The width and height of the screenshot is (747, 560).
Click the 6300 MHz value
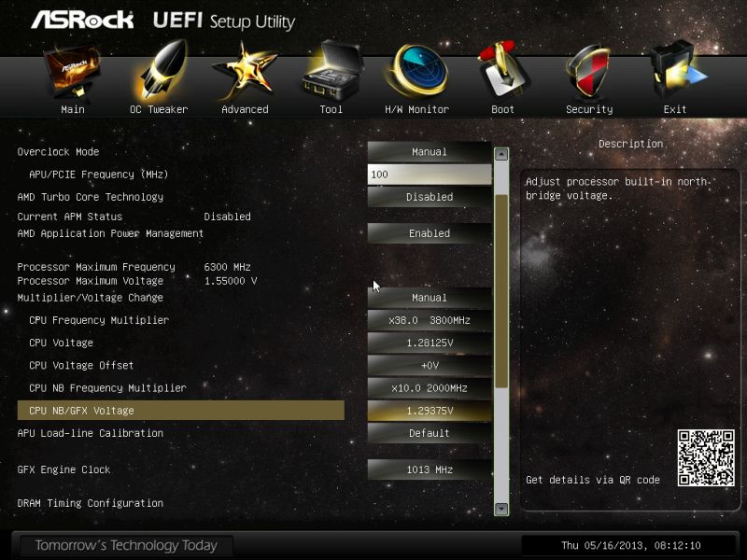pos(227,267)
